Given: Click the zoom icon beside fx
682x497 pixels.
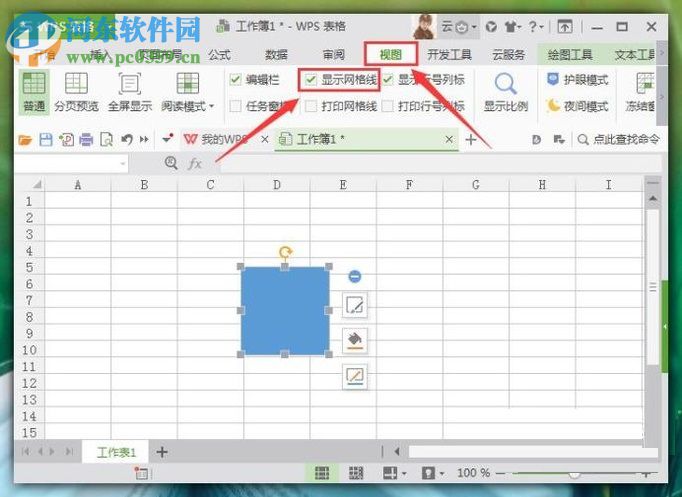Looking at the screenshot, I should tap(171, 163).
